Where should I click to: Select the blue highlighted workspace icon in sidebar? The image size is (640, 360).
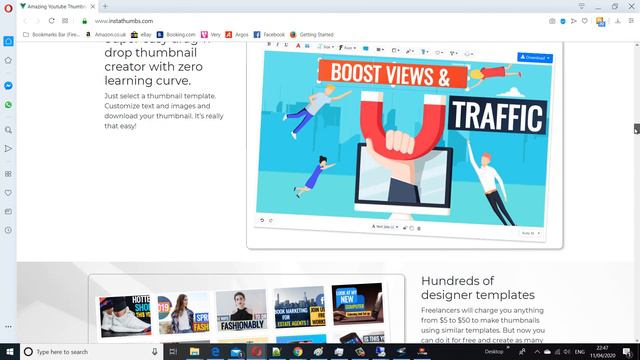(8, 41)
